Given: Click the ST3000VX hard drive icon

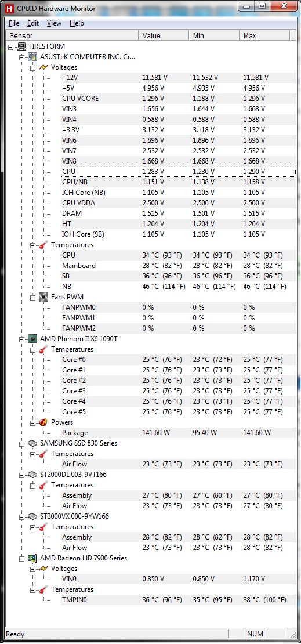Looking at the screenshot, I should (32, 516).
